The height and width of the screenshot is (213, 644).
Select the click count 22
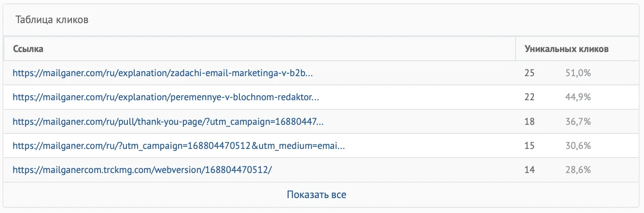tap(530, 97)
